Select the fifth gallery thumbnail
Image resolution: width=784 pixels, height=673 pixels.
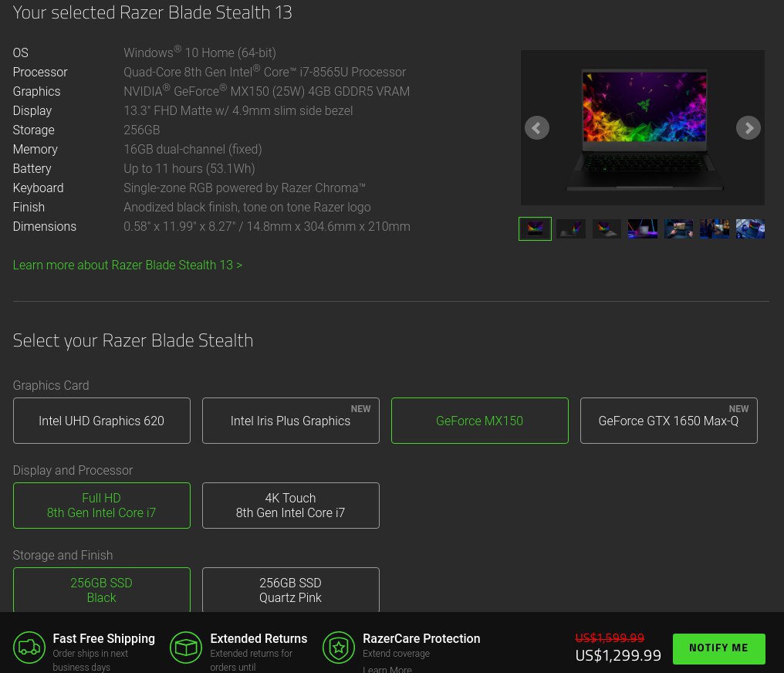pos(678,228)
